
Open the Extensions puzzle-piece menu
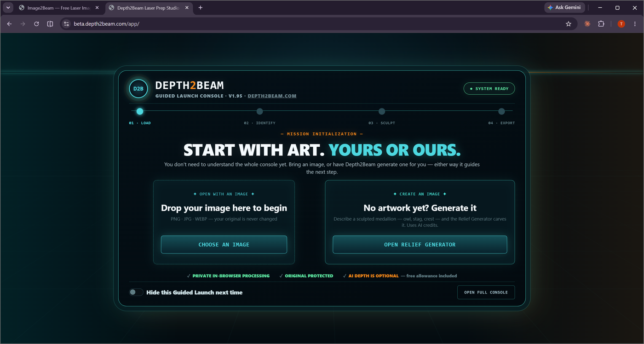pyautogui.click(x=601, y=24)
